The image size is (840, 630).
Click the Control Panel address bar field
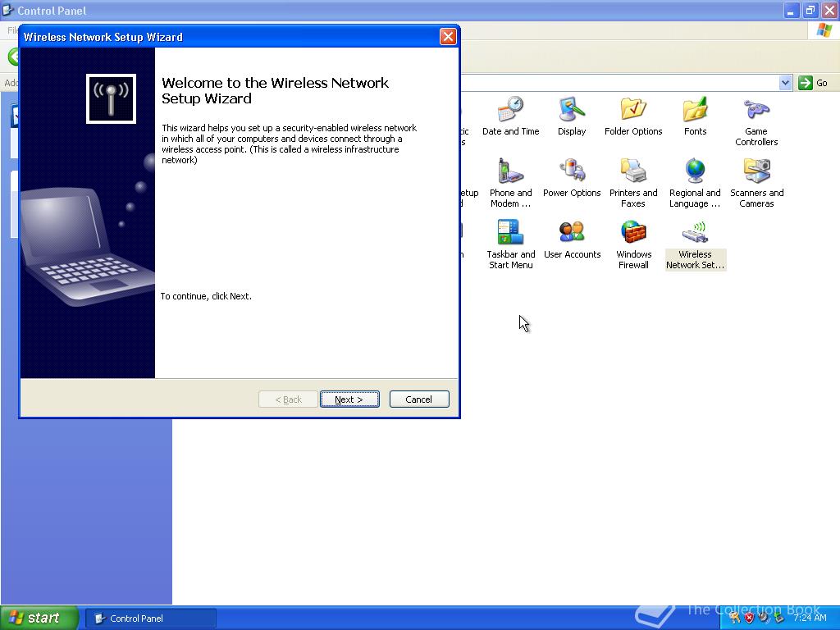point(619,83)
